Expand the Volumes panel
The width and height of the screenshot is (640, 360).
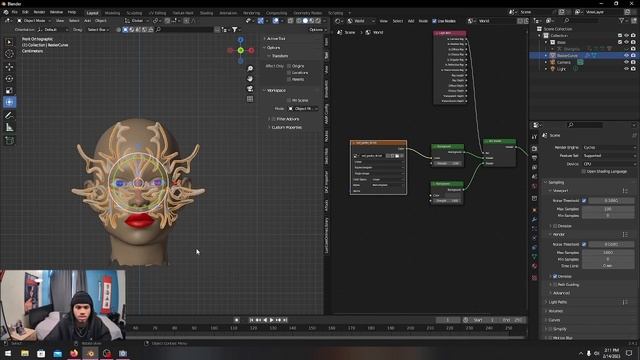[x=556, y=311]
